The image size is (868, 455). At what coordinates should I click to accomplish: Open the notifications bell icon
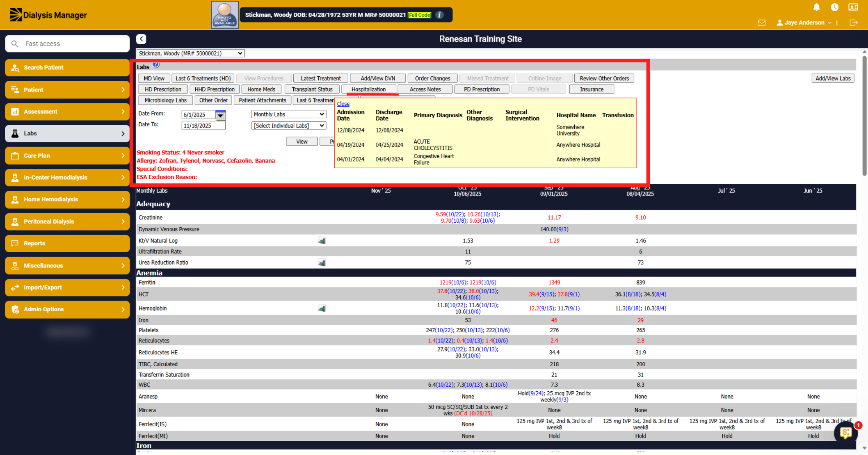[816, 7]
